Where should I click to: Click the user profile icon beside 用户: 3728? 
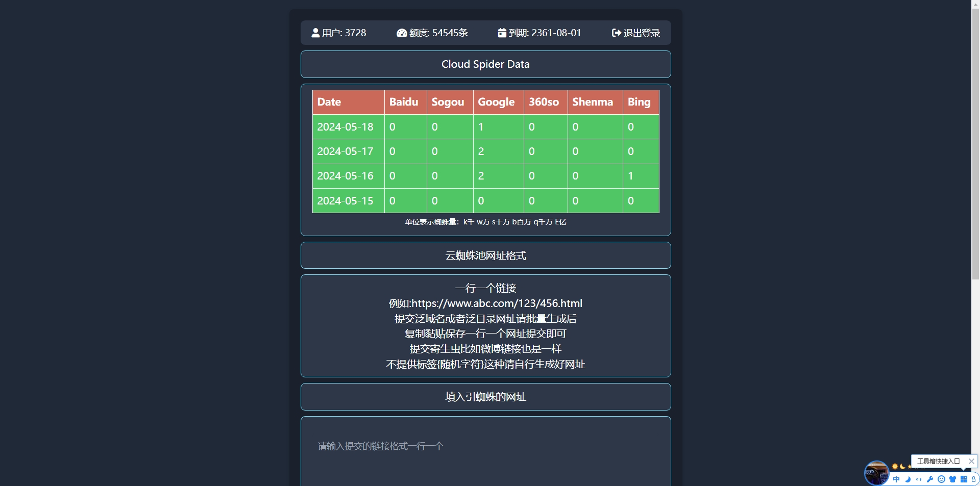pos(315,33)
